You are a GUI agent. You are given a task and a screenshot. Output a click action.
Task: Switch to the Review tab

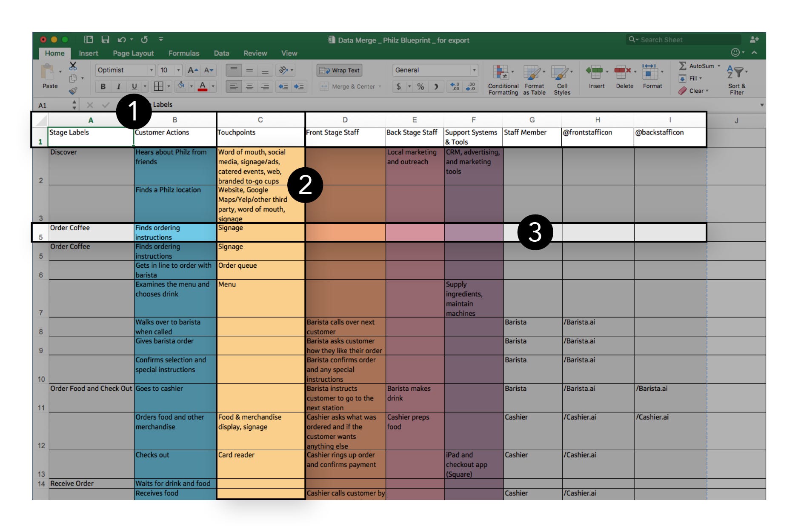[x=255, y=53]
